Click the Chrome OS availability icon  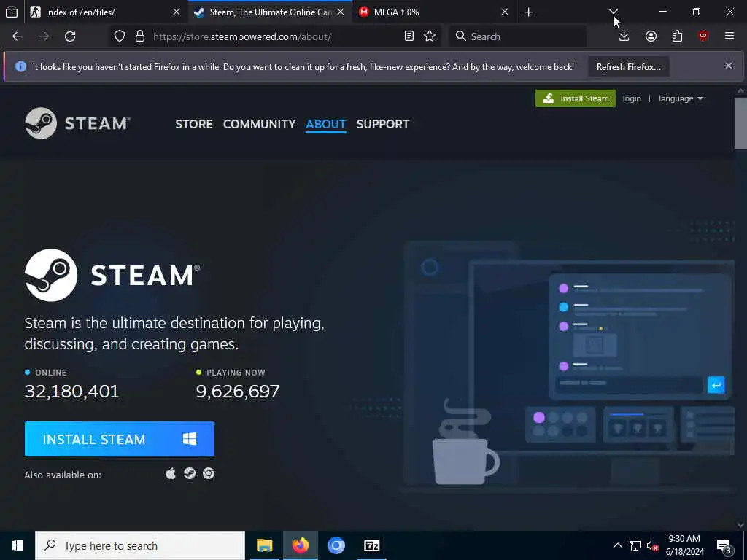(208, 473)
